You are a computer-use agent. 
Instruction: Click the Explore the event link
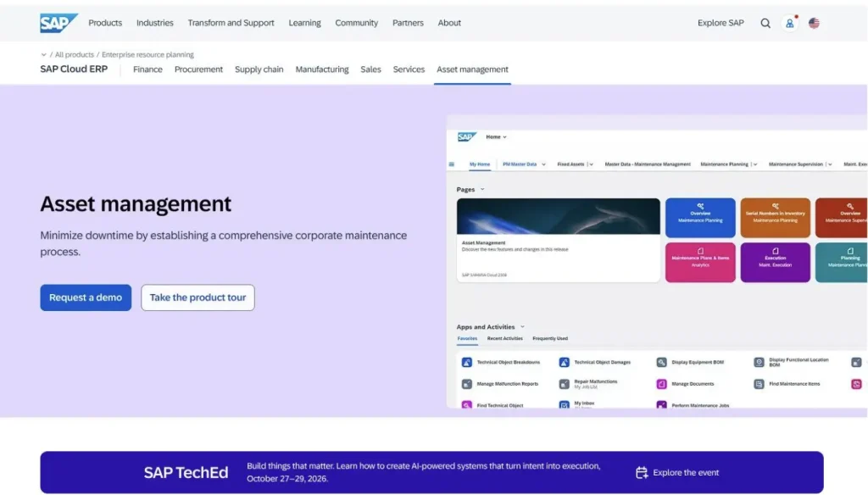(686, 472)
